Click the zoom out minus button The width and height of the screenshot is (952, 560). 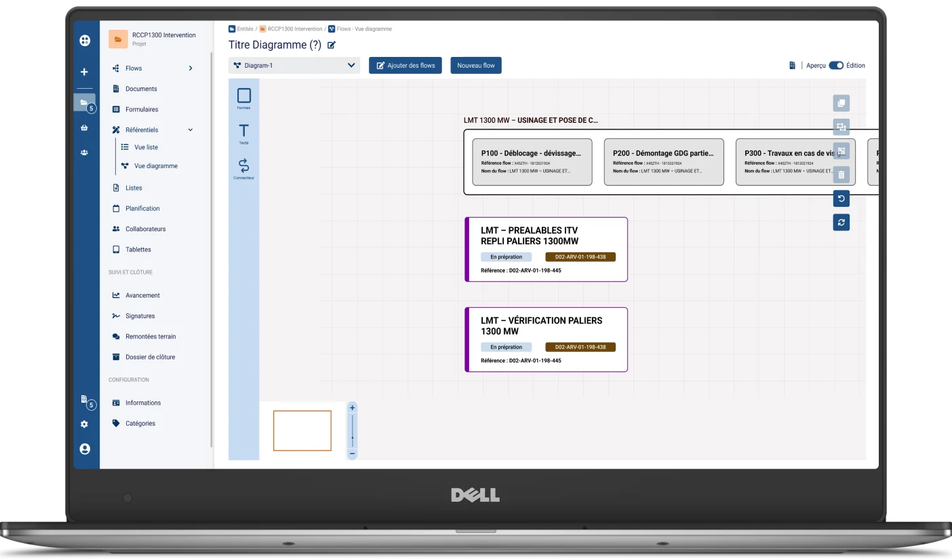(353, 454)
